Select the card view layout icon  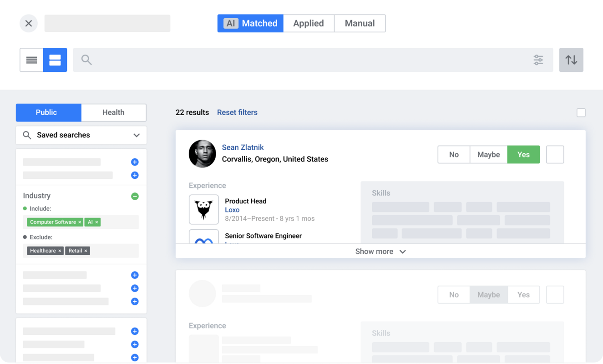55,60
